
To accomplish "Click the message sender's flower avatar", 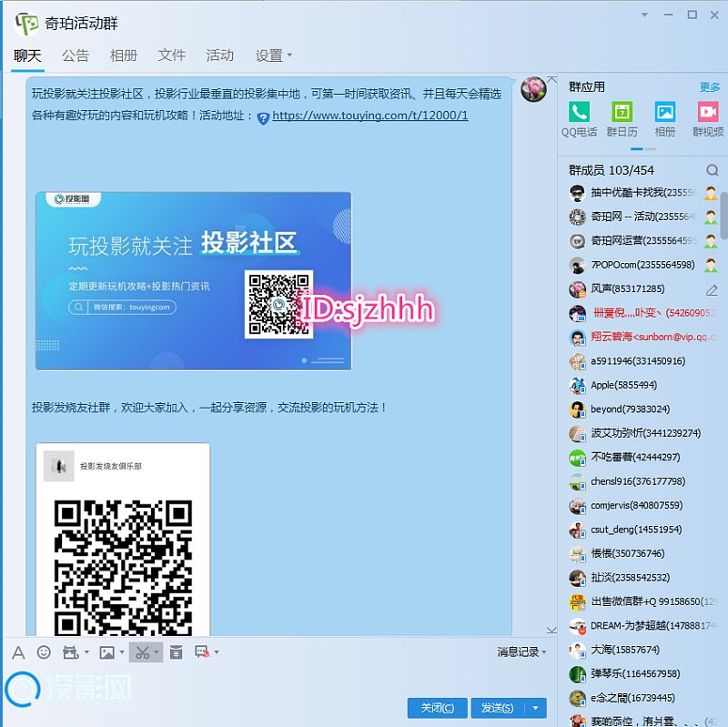I will coord(533,88).
